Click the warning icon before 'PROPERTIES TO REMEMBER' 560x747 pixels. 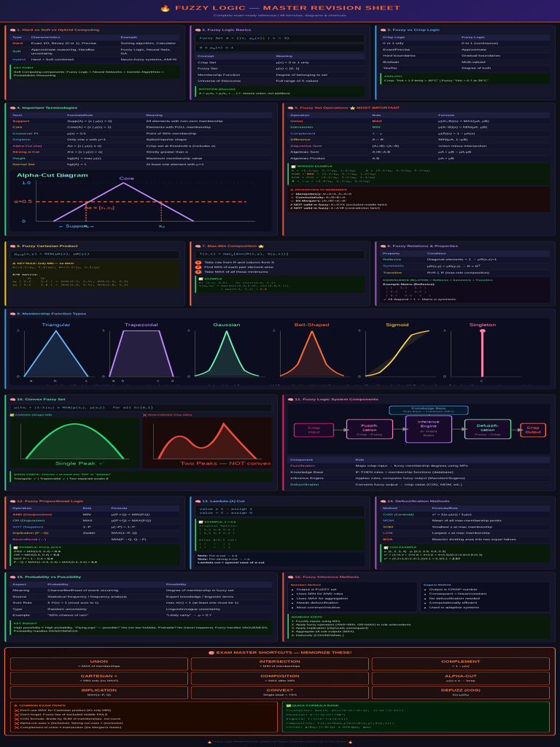coord(292,190)
